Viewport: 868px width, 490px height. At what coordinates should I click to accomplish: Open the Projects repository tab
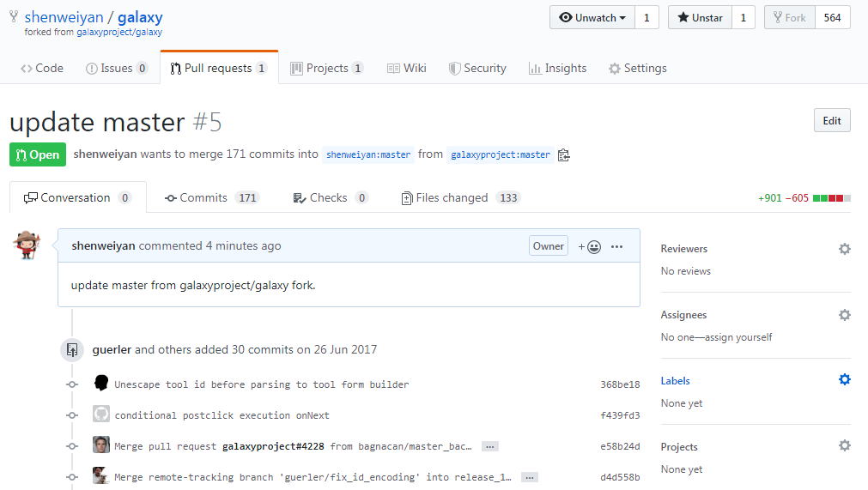[327, 68]
